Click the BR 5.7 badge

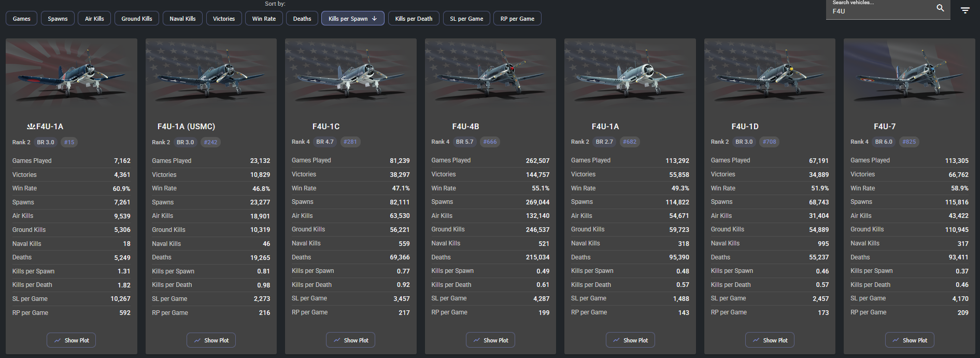click(x=465, y=142)
